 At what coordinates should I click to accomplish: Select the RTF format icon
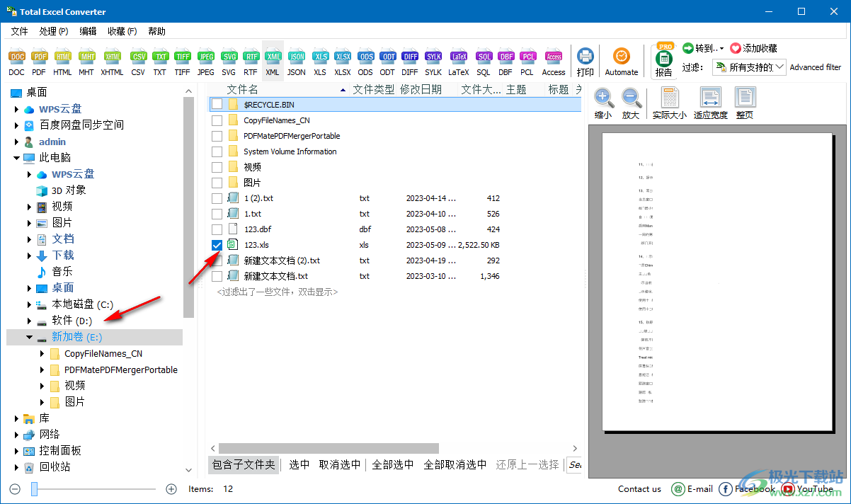[251, 63]
